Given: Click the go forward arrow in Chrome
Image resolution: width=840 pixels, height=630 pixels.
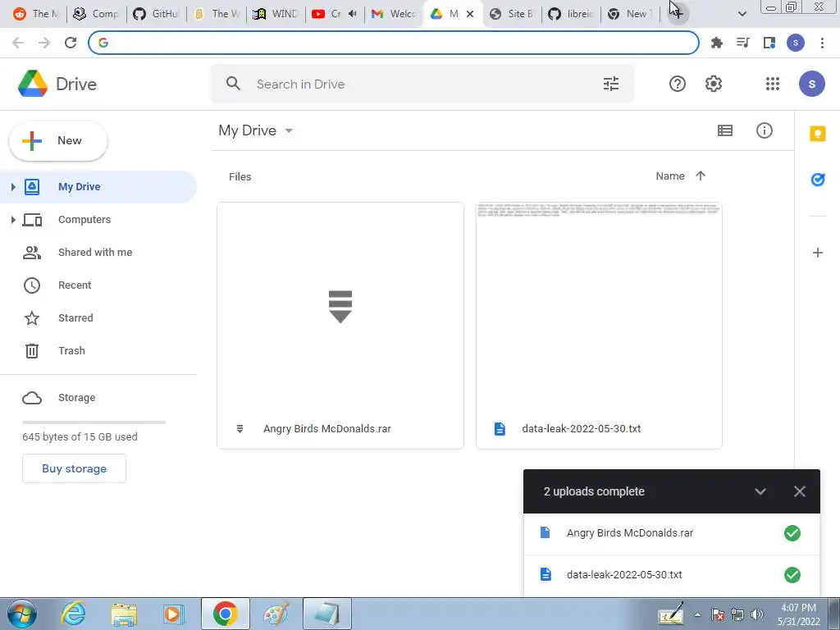Looking at the screenshot, I should click(44, 43).
